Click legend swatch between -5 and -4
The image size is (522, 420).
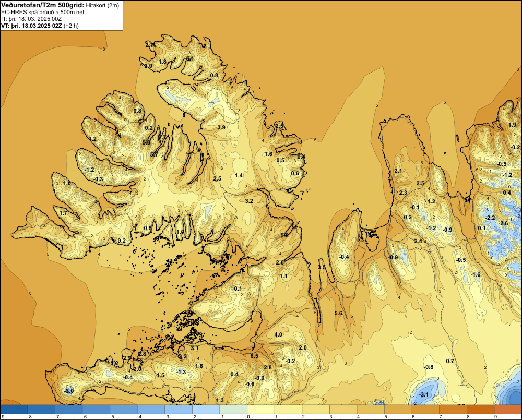(x=124, y=409)
